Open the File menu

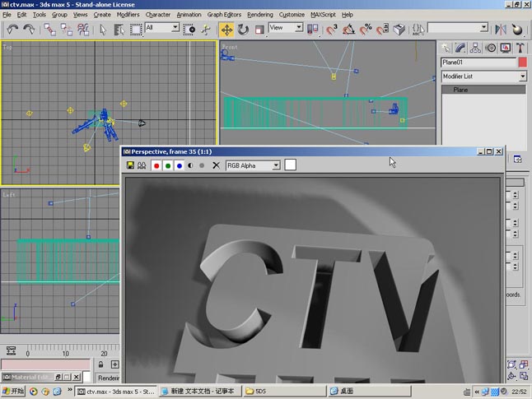(7, 15)
